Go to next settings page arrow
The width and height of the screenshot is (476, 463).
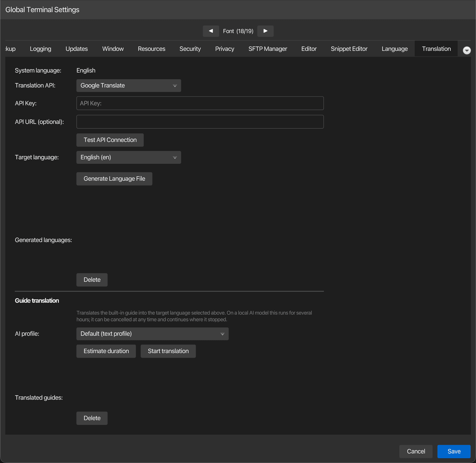(265, 31)
